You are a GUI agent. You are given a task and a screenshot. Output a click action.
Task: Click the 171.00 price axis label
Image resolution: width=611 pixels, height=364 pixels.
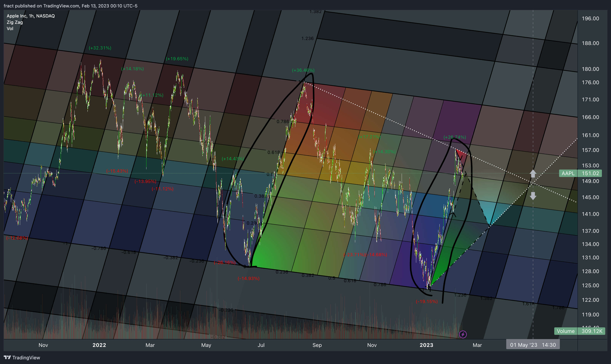(x=590, y=100)
